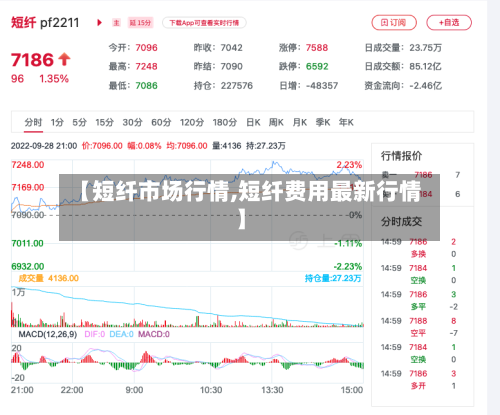
Task: Switch to the 30分 chart tab
Action: 132,122
